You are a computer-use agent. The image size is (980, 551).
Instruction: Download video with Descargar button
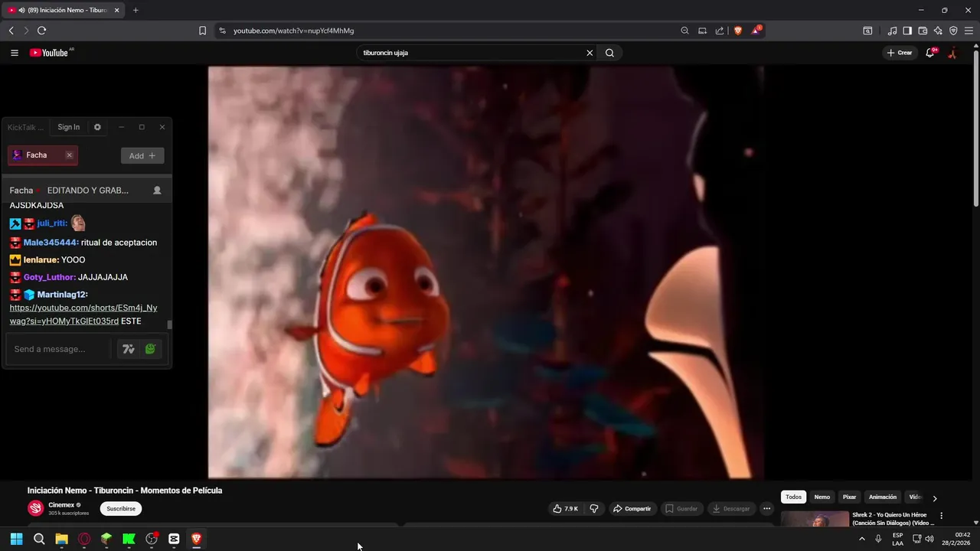[x=730, y=509]
